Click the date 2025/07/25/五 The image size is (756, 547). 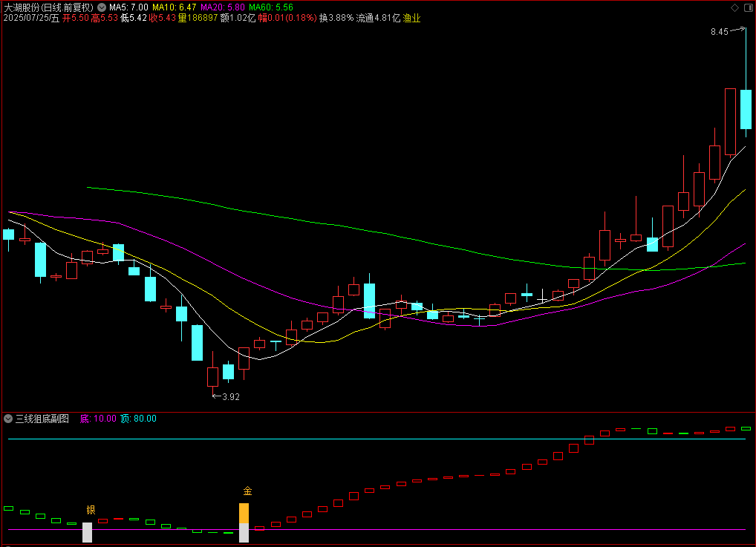(x=31, y=19)
